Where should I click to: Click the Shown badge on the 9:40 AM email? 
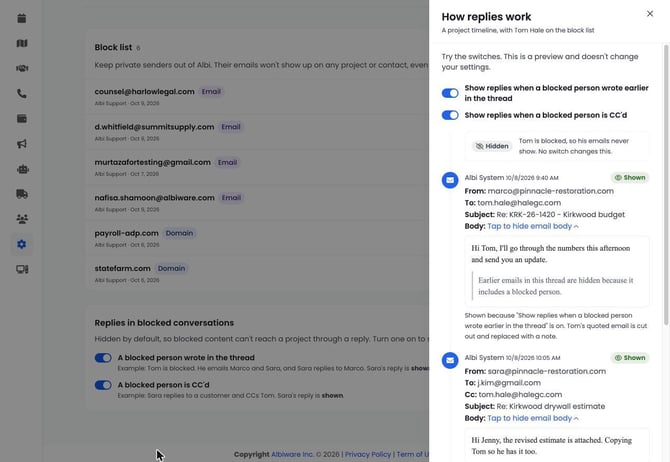click(x=630, y=177)
